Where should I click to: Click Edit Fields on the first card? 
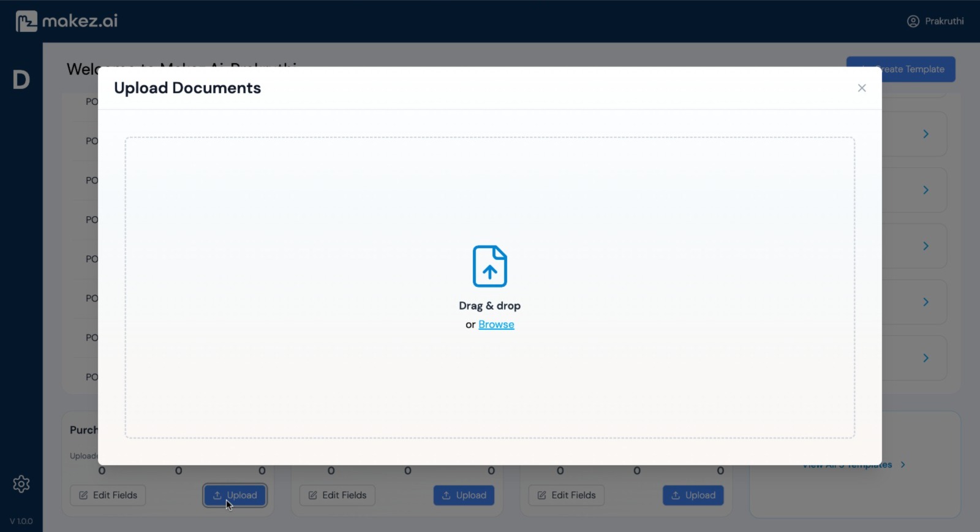(108, 495)
